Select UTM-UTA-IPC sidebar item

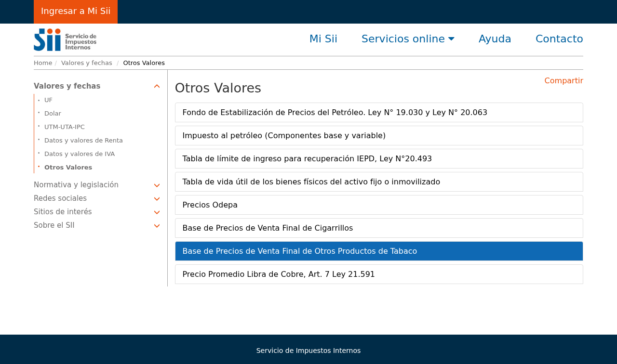point(64,127)
